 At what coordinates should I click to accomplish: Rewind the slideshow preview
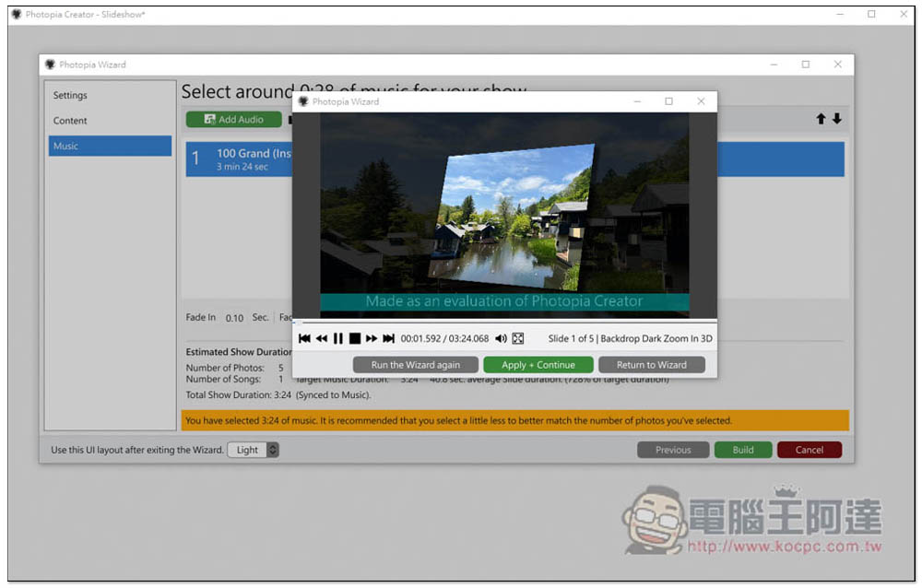tap(321, 338)
